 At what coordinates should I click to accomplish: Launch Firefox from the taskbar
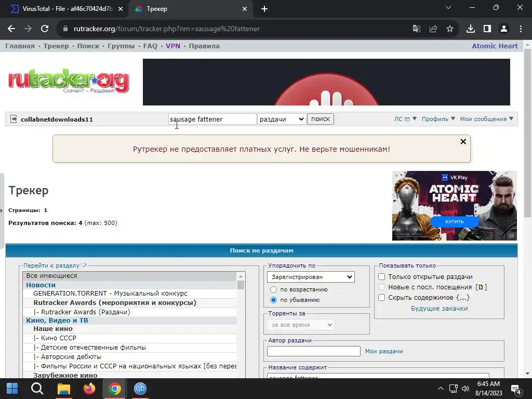click(89, 389)
